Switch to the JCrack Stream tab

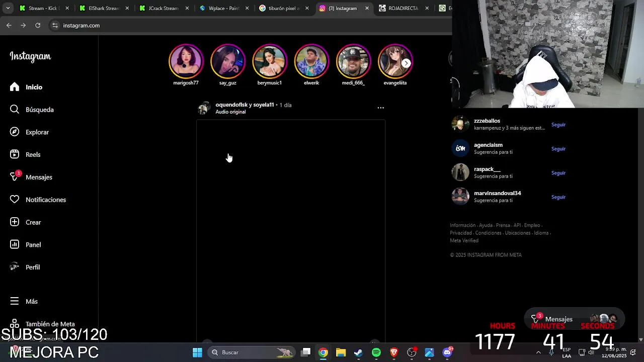163,8
